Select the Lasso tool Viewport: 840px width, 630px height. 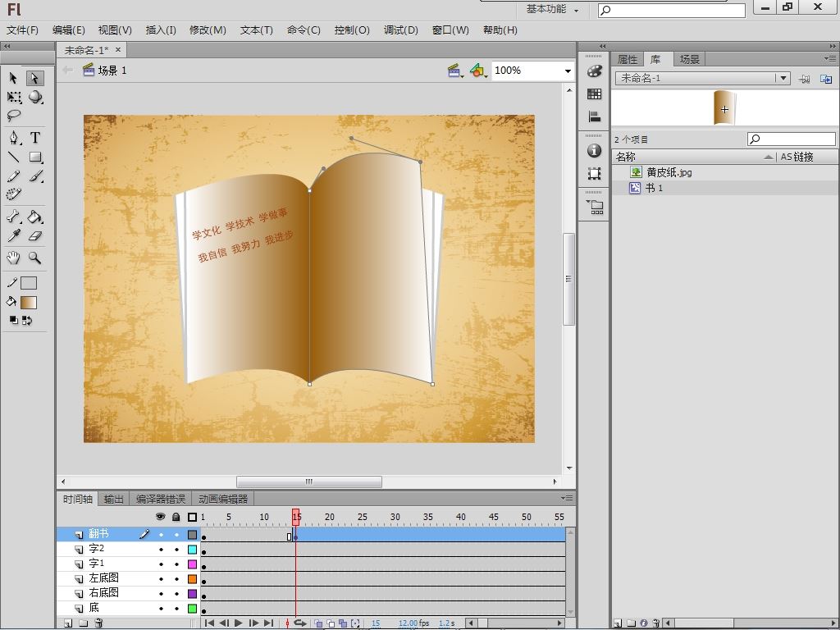(x=14, y=116)
